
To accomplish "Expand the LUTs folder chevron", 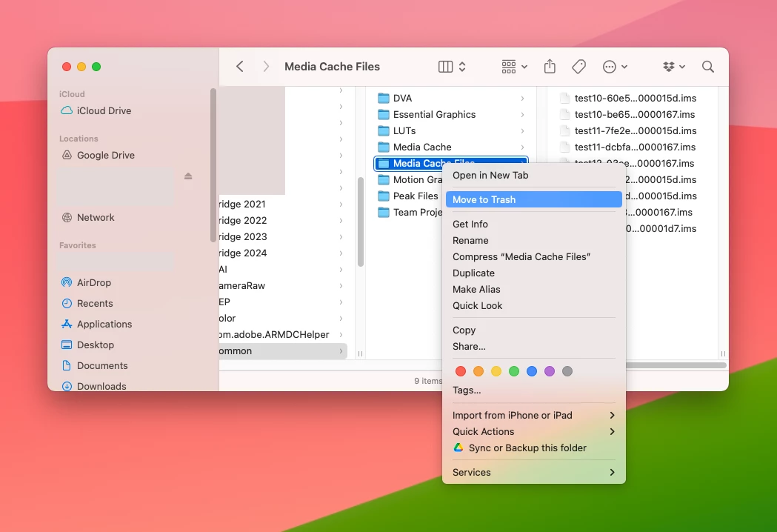I will tap(522, 131).
